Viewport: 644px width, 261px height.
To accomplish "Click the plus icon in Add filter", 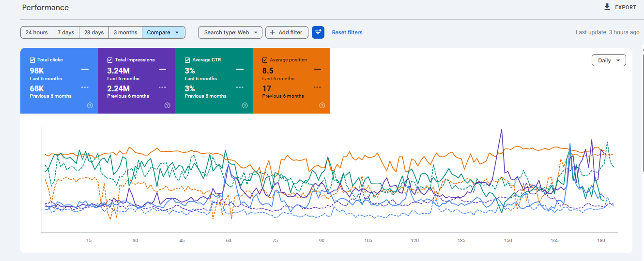I will [x=273, y=32].
